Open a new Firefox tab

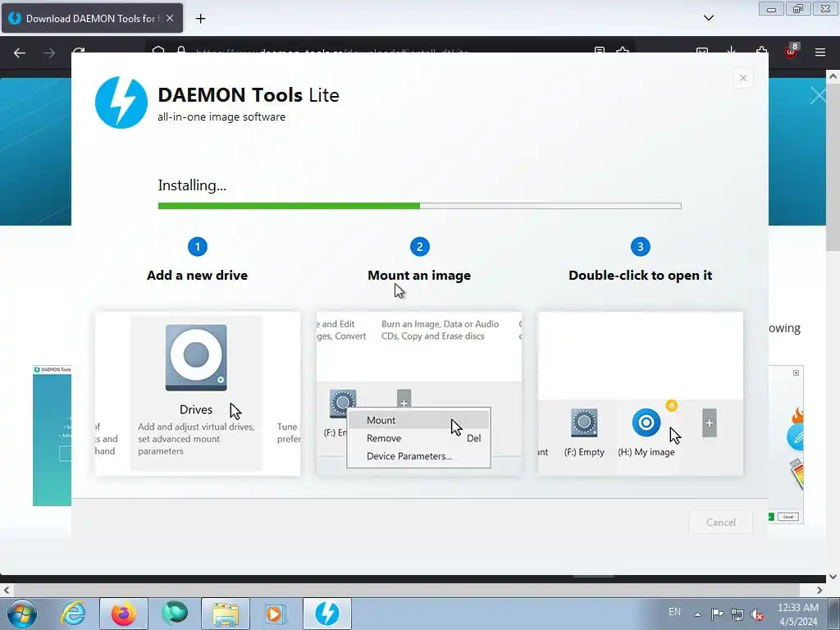[x=200, y=19]
